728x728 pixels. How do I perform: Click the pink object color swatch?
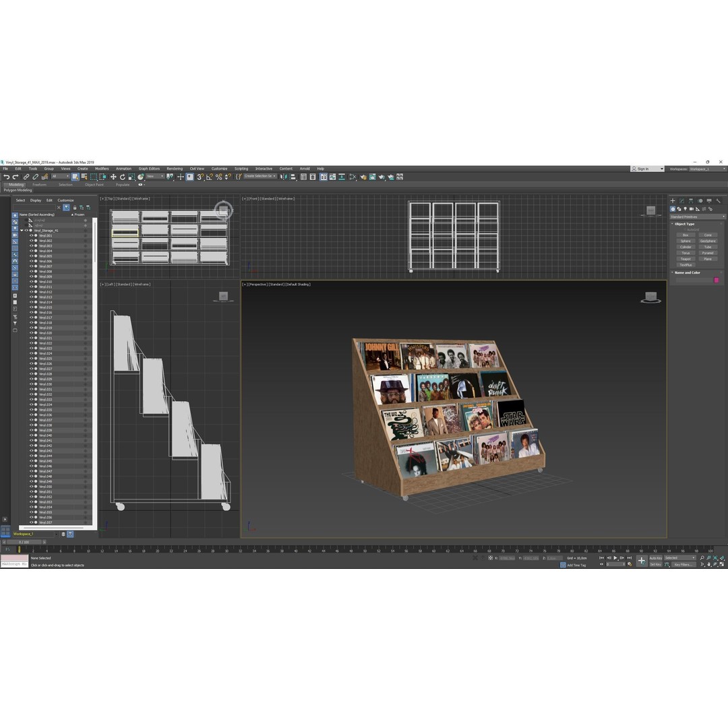pos(717,280)
